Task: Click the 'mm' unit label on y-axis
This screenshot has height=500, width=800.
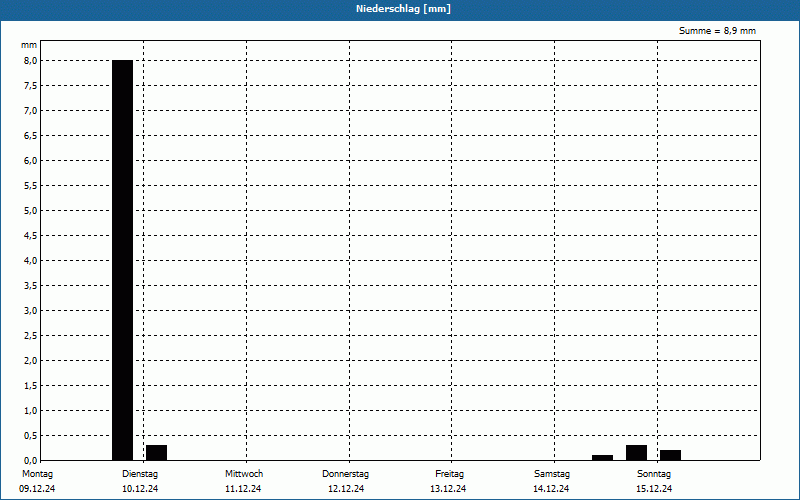Action: tap(29, 45)
